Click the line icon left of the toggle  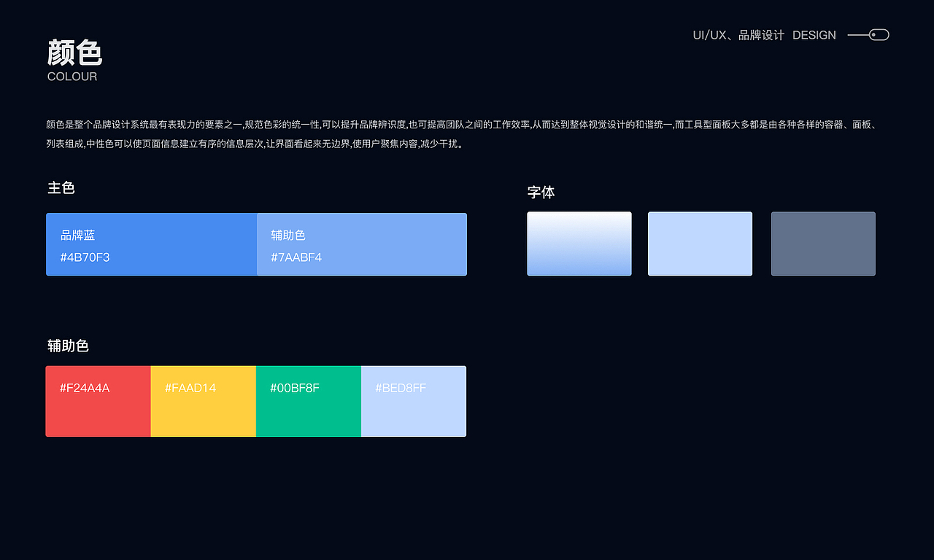(x=854, y=34)
